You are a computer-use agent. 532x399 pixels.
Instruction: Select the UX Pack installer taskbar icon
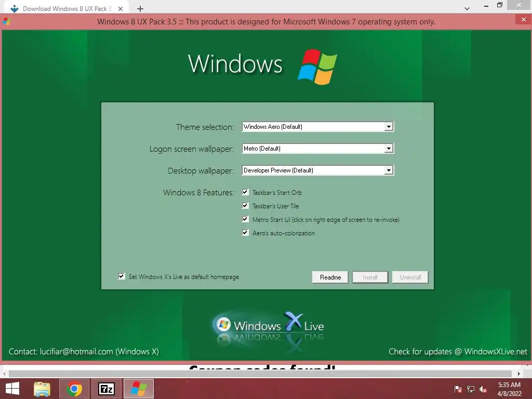pyautogui.click(x=138, y=389)
